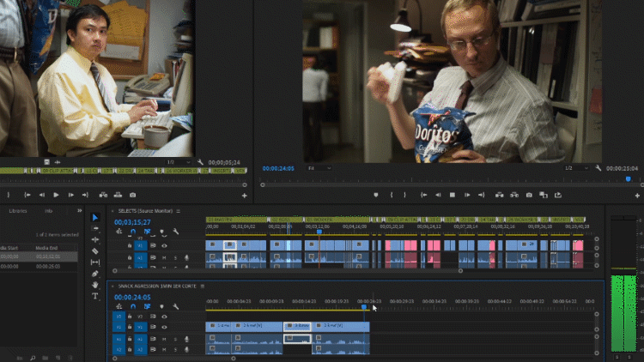Mute track A1 in SELECTS timeline
Image resolution: width=644 pixels, height=362 pixels.
164,257
